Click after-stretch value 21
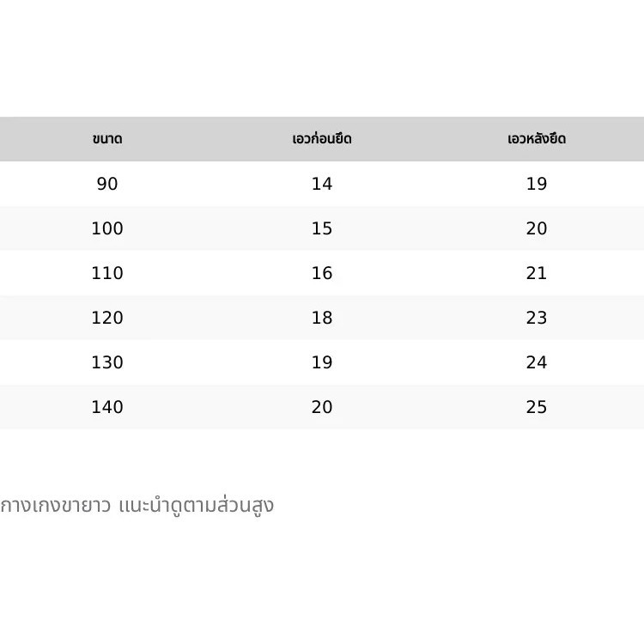The image size is (644, 644). point(537,273)
